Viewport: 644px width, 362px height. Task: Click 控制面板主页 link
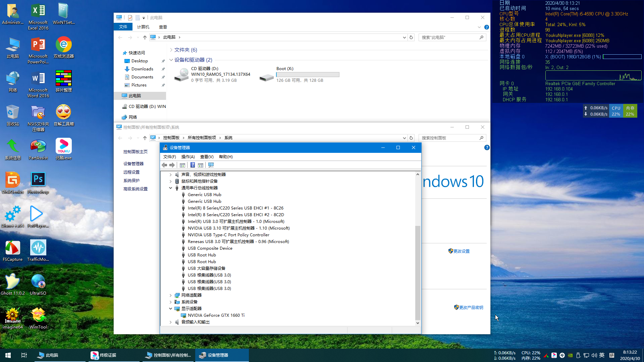[136, 152]
